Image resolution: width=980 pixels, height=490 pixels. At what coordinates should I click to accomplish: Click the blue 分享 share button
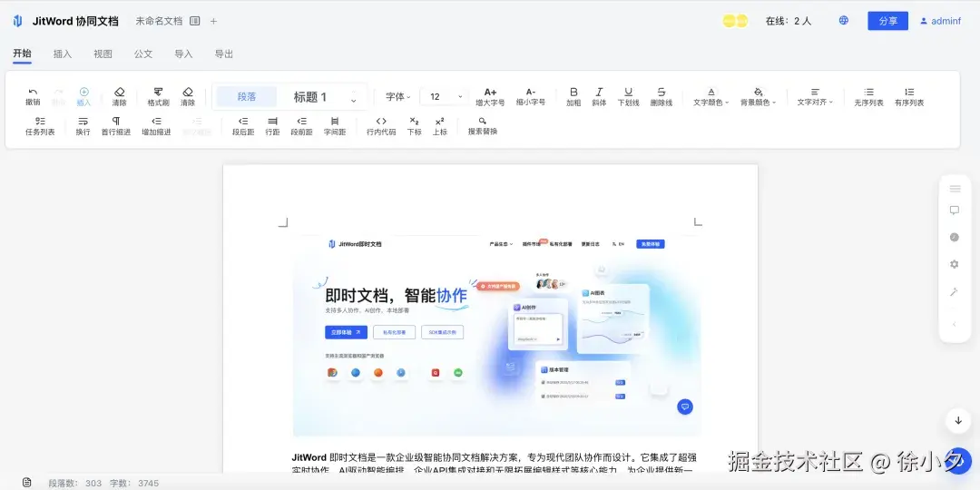pos(887,21)
